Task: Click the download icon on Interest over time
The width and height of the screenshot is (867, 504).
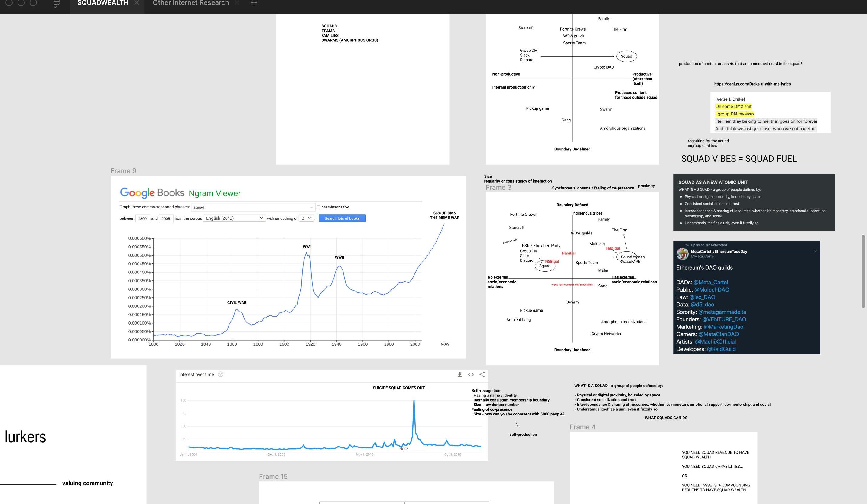Action: pyautogui.click(x=459, y=374)
